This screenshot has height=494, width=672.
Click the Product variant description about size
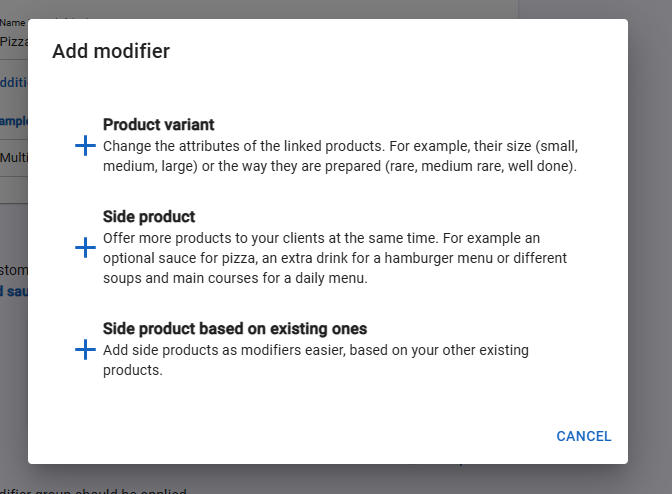[340, 156]
